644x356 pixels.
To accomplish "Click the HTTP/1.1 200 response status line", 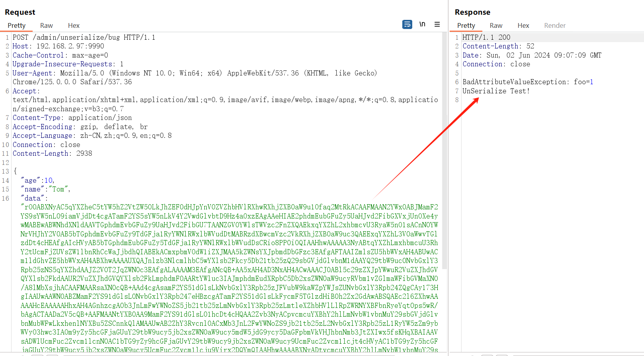I will (x=486, y=37).
